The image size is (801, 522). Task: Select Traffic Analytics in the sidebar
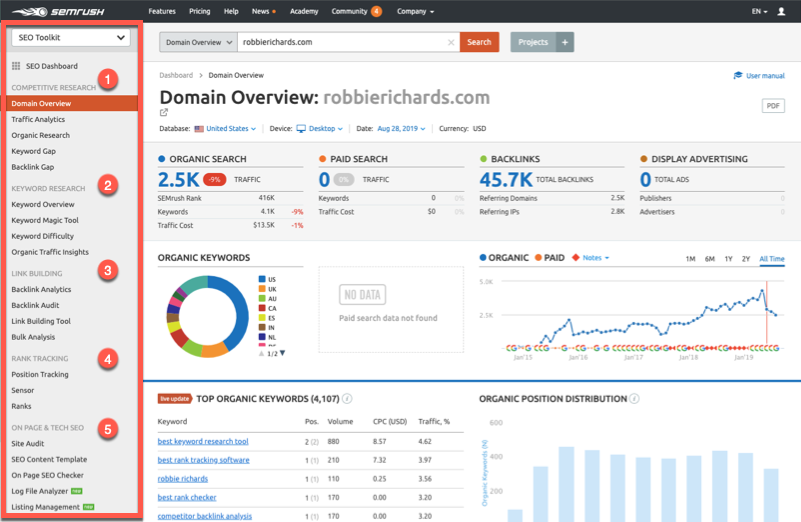point(38,119)
